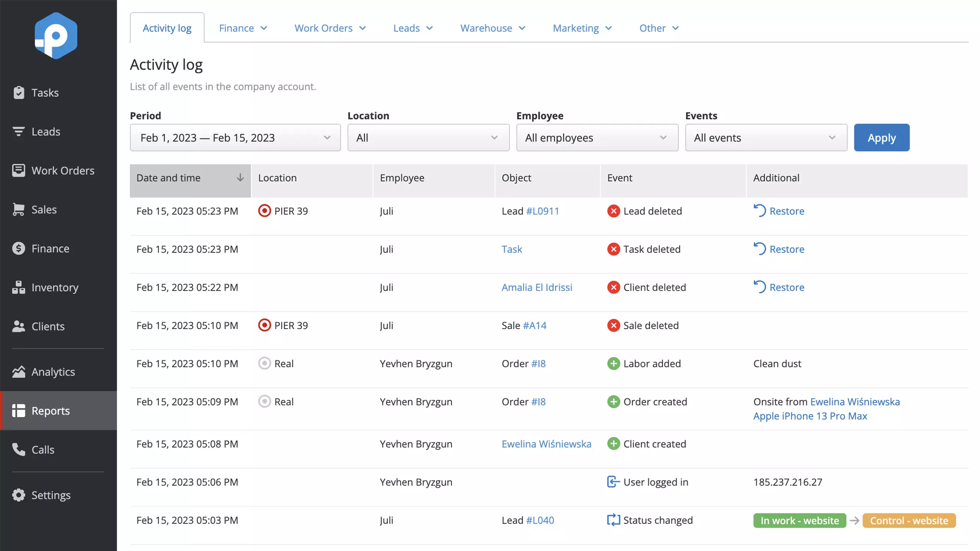Click the PIER 39 location marker in Lead #L0911 row
This screenshot has height=551, width=980.
pyautogui.click(x=265, y=211)
